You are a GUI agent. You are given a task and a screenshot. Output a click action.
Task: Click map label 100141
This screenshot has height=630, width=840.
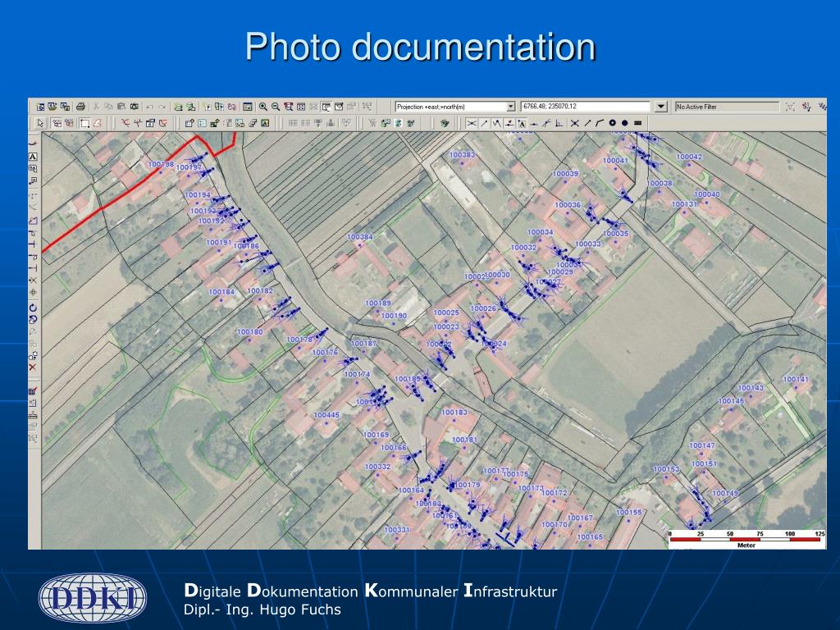pos(796,379)
